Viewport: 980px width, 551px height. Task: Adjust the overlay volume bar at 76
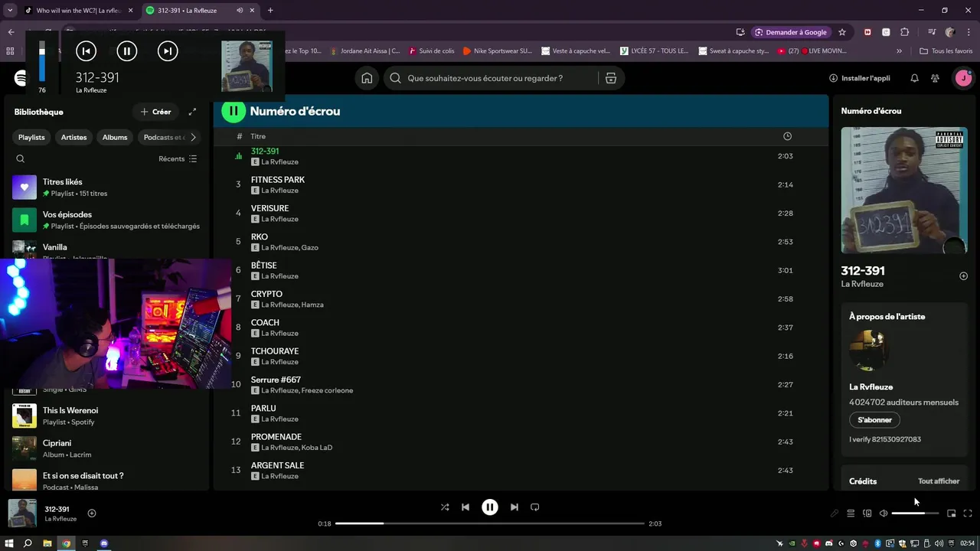click(42, 63)
